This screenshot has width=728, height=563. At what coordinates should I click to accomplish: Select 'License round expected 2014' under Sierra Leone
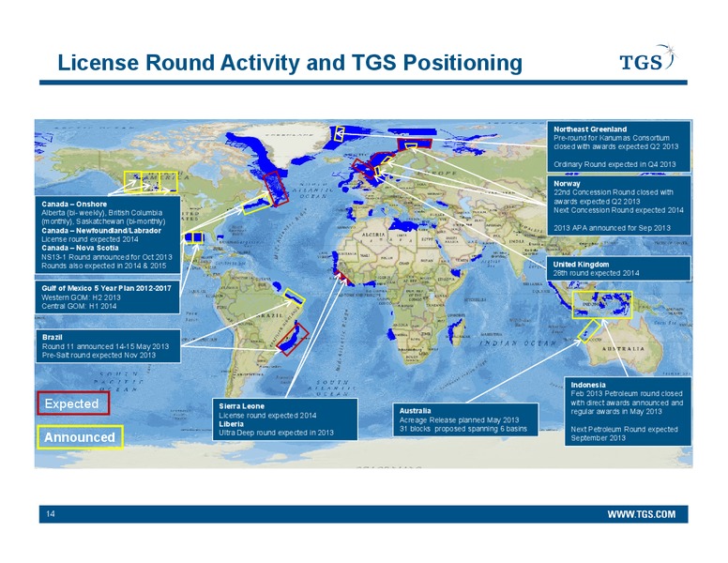[267, 416]
